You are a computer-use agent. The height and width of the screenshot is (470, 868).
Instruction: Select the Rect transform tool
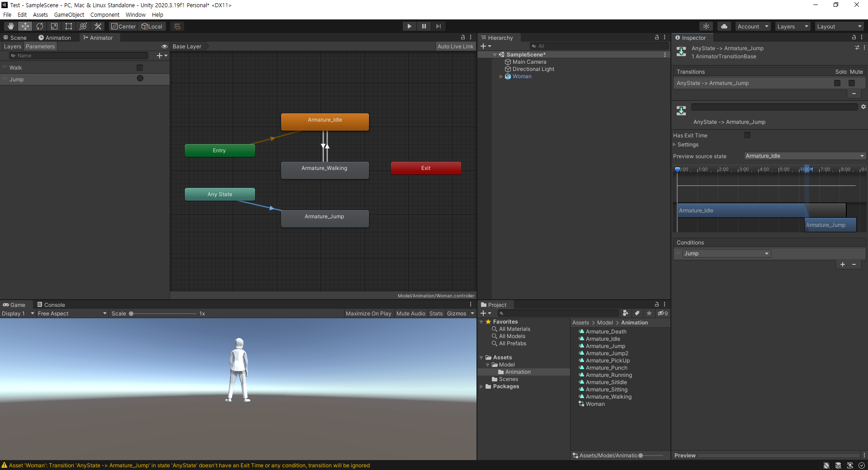coord(69,26)
